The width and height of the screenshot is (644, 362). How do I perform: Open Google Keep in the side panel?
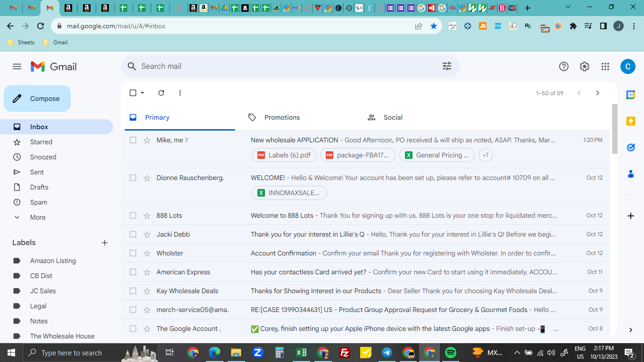(x=631, y=121)
